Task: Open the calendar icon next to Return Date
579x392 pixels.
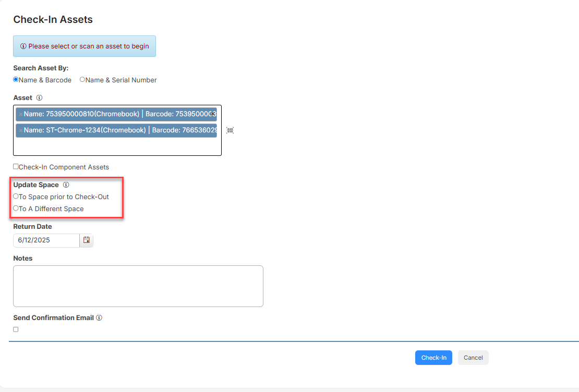Action: point(86,240)
